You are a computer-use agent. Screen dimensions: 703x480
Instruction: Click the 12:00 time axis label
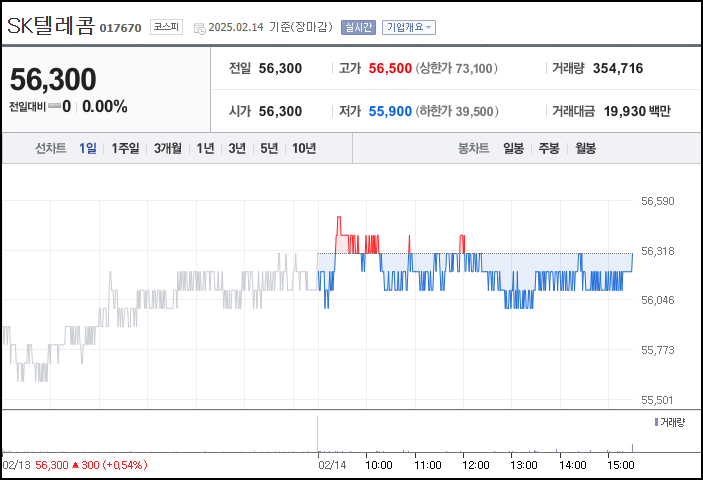[x=476, y=465]
